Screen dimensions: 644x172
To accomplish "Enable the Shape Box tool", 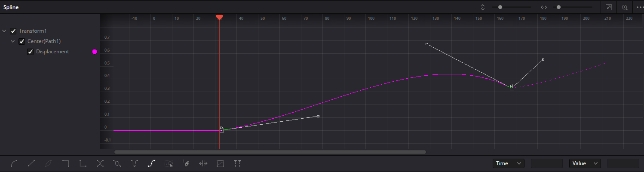I will 221,163.
